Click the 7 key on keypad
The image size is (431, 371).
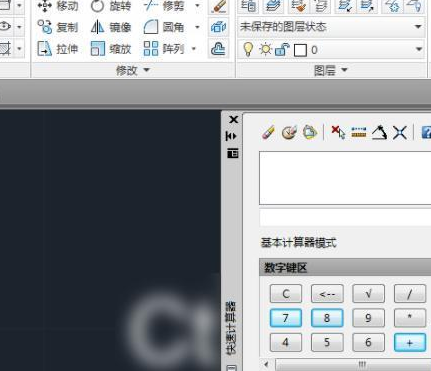point(286,318)
